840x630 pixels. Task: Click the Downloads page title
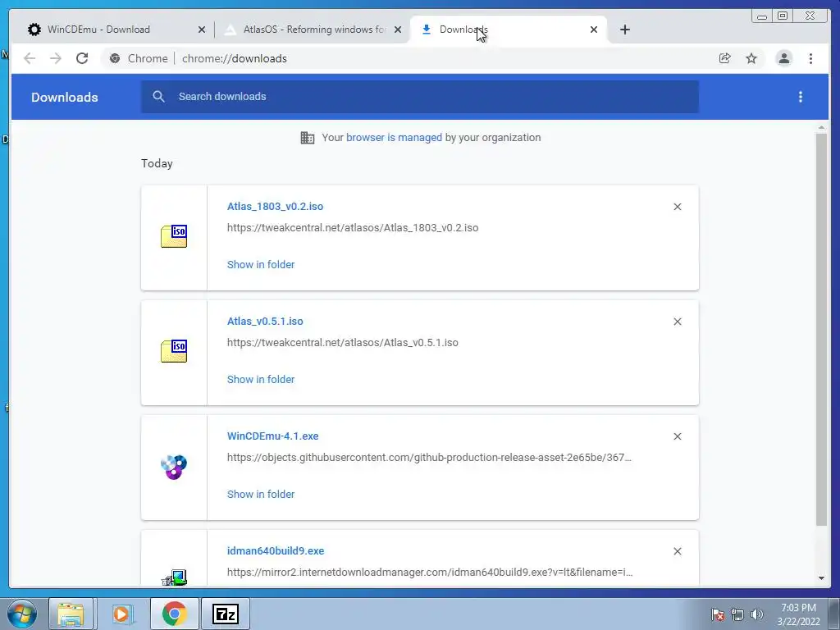tap(64, 97)
